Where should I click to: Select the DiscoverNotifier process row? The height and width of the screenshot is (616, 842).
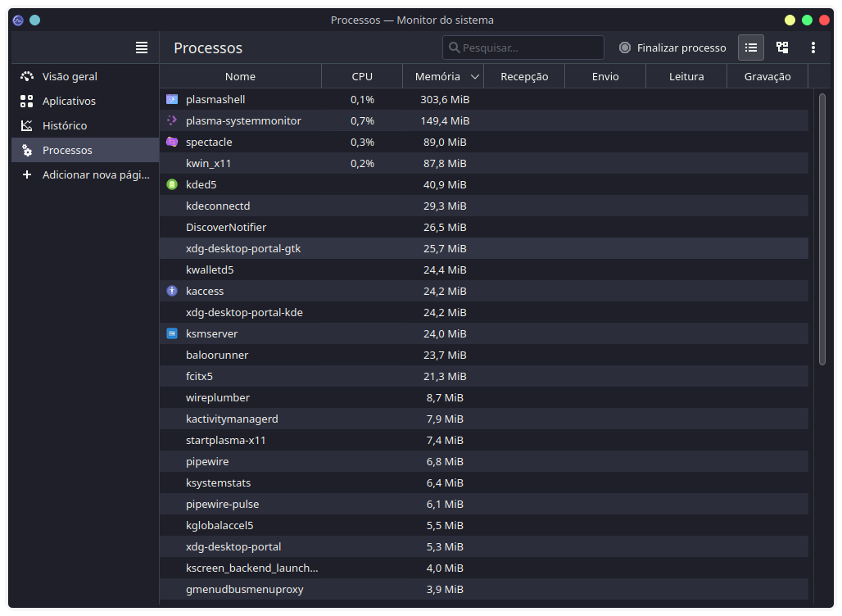click(484, 227)
